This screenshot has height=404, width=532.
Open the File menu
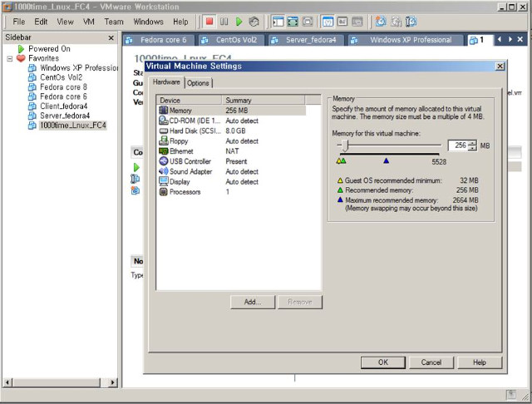tap(19, 22)
